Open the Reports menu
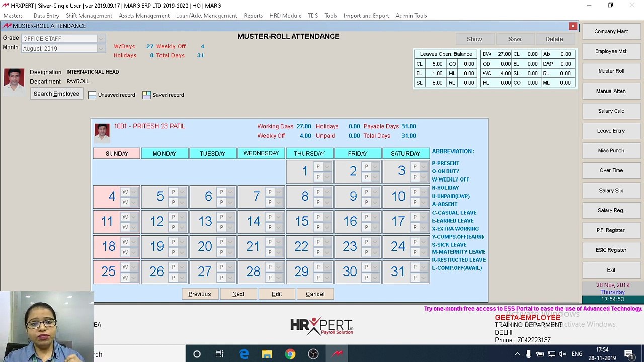The height and width of the screenshot is (362, 644). 253,16
